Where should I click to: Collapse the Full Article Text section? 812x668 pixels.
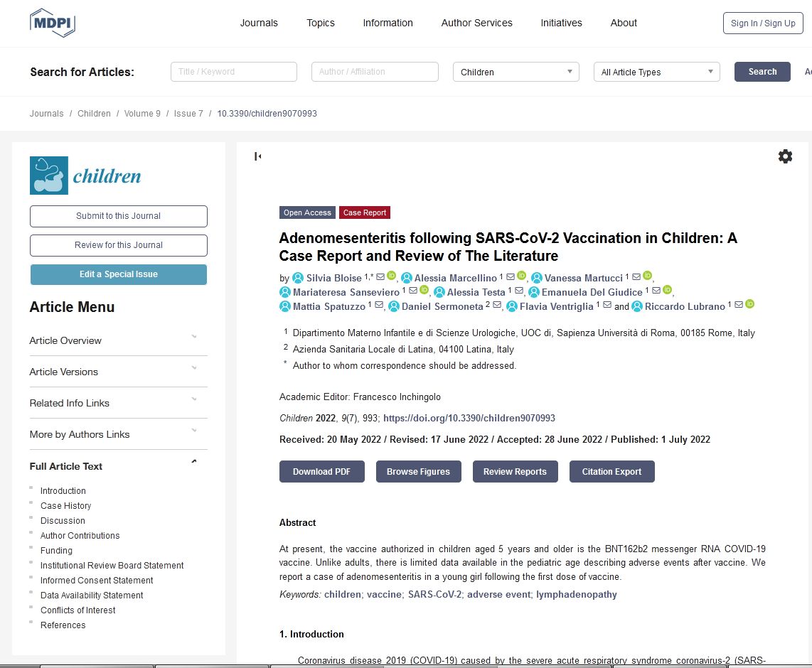coord(194,462)
